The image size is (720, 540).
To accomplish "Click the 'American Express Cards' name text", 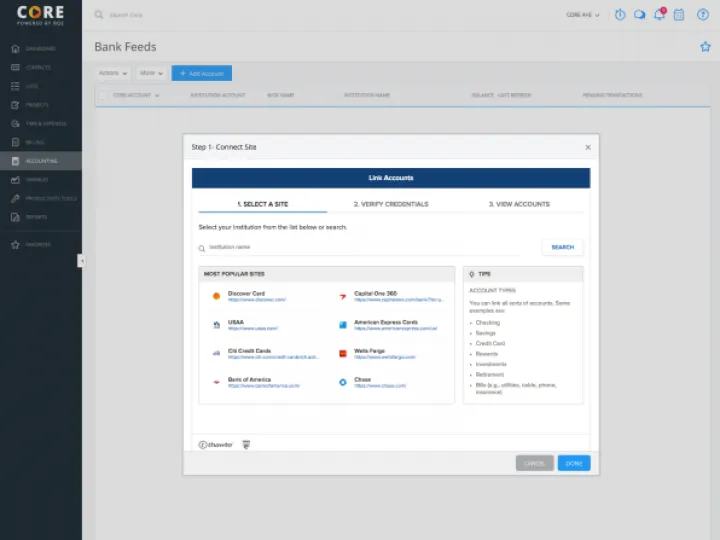I will (386, 322).
